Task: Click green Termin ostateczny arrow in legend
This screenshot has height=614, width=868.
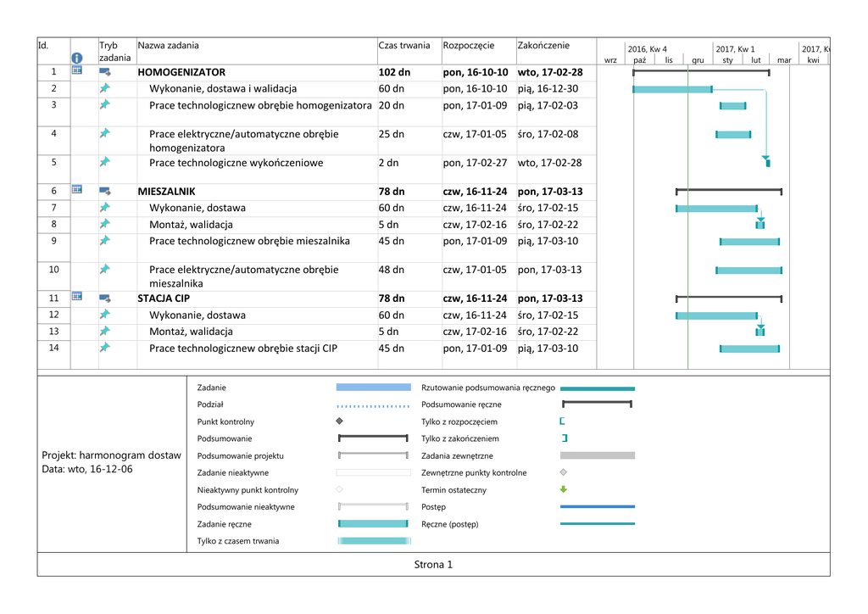Action: point(564,489)
